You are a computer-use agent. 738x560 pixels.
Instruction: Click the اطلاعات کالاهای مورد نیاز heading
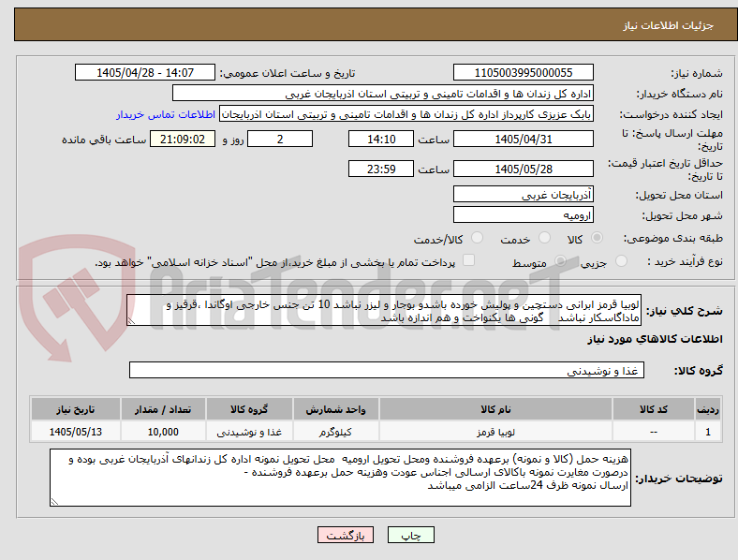tap(655, 339)
